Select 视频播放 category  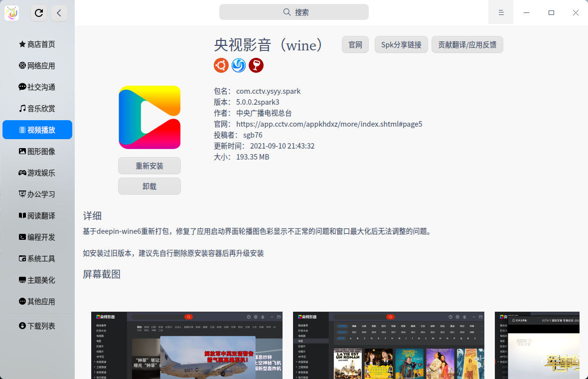(x=37, y=130)
